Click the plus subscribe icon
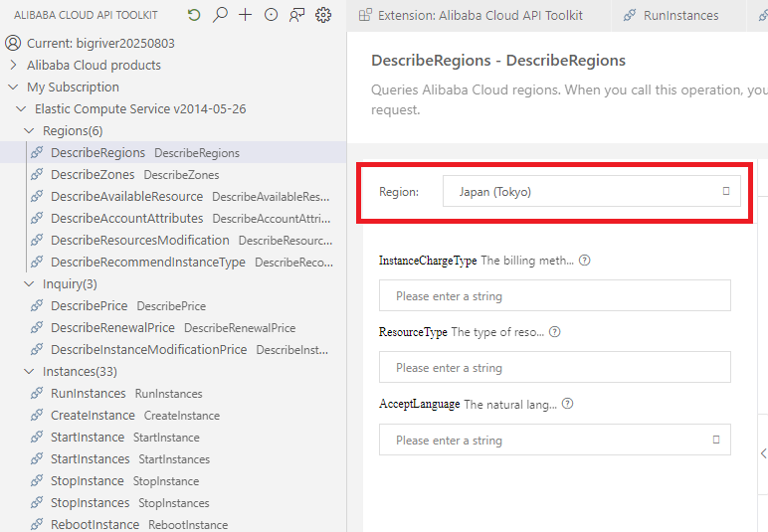This screenshot has height=532, width=768. pos(246,15)
